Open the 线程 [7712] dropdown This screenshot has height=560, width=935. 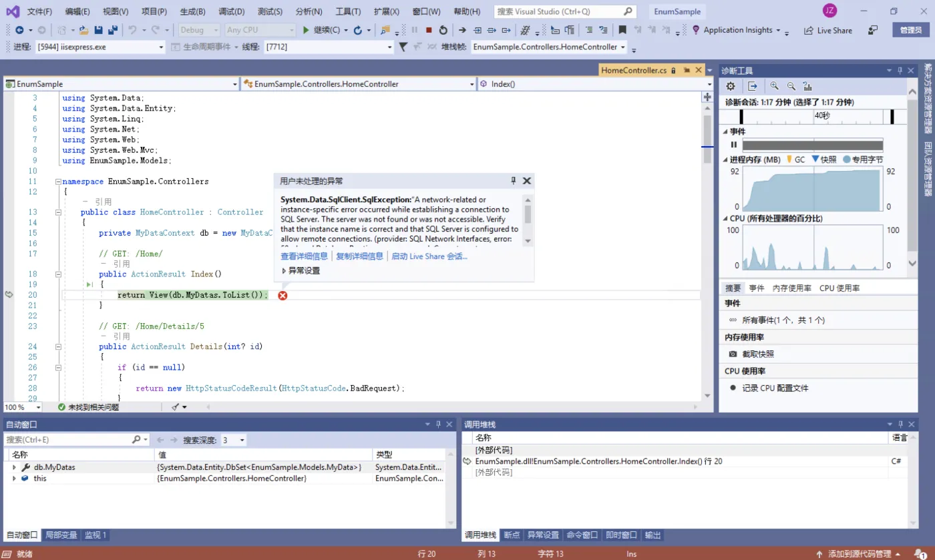coord(329,47)
